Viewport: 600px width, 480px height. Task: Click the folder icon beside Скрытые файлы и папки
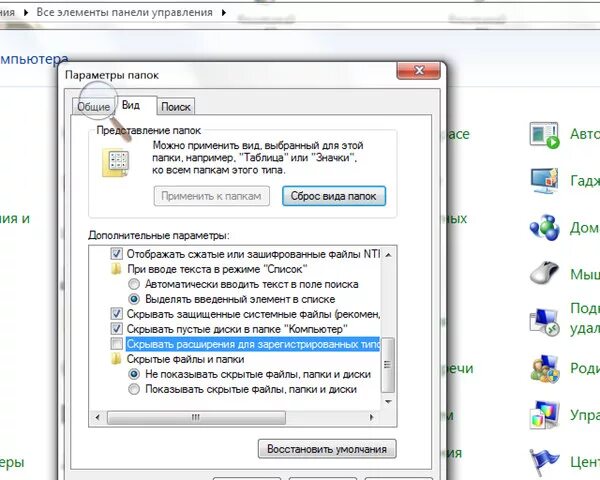tap(116, 359)
